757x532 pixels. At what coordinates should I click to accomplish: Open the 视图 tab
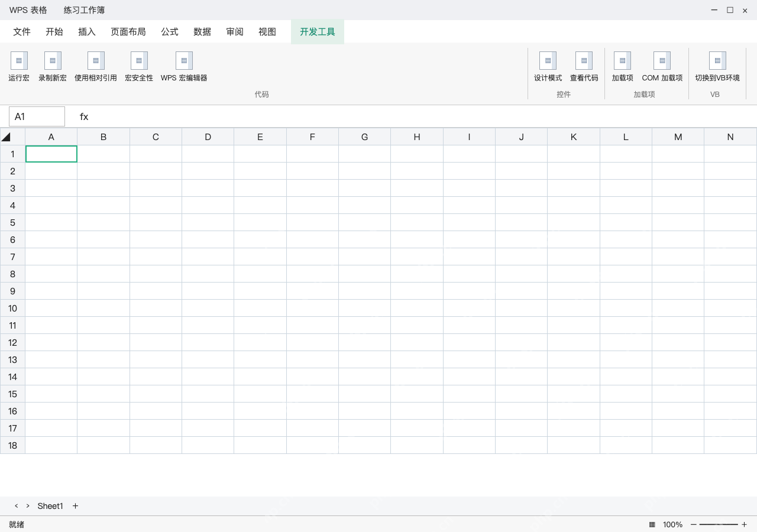click(267, 32)
